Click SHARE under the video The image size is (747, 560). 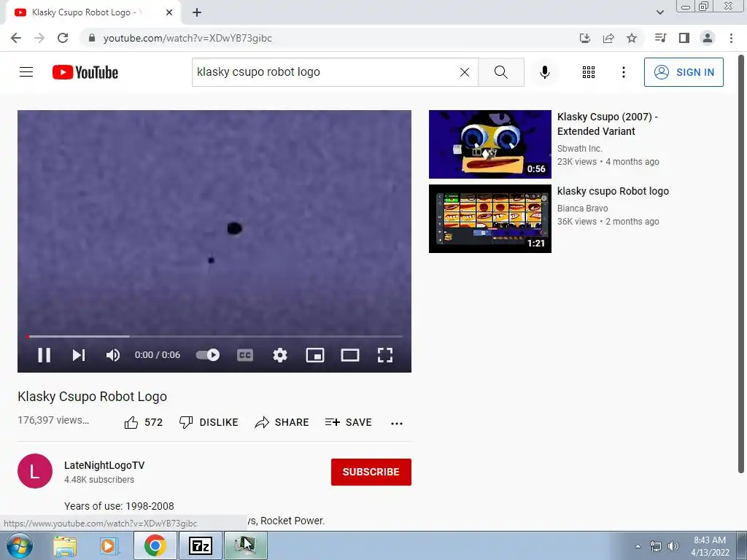[x=282, y=422]
